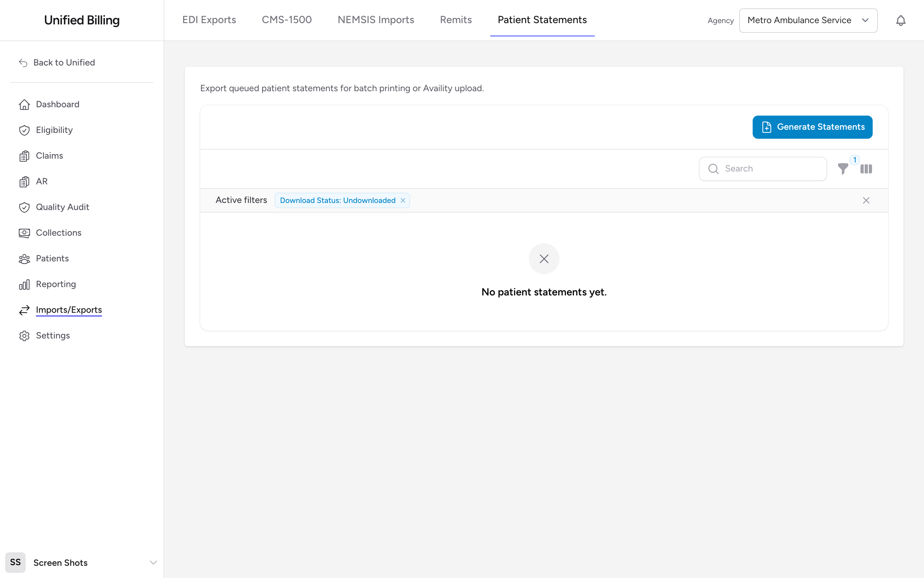Click the search magnifier icon
Viewport: 924px width, 578px height.
pyautogui.click(x=713, y=169)
